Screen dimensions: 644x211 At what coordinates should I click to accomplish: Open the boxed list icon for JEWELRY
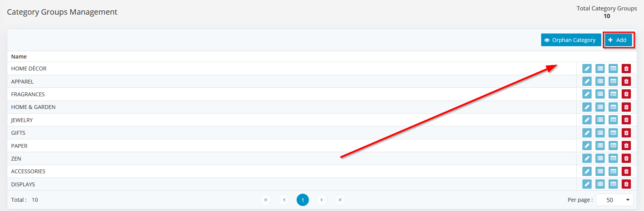[x=613, y=120]
